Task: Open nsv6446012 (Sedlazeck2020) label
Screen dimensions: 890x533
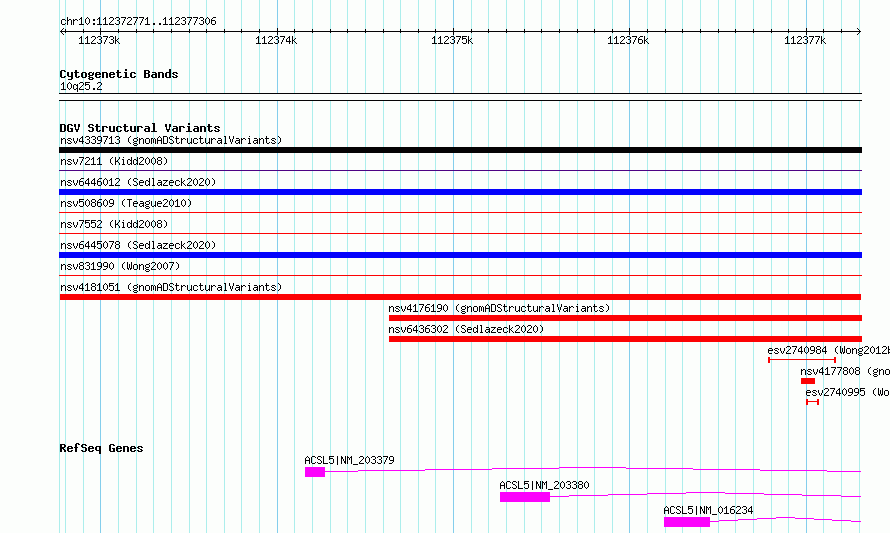Action: coord(138,182)
